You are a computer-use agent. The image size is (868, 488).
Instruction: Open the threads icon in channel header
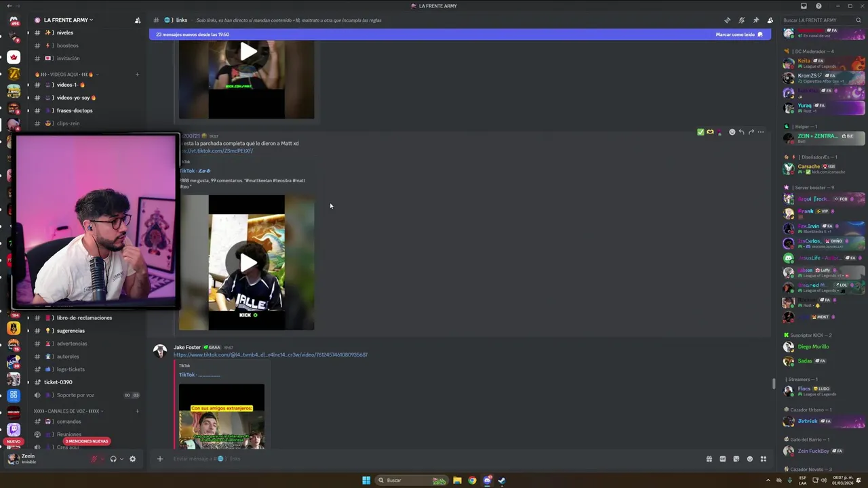click(x=728, y=20)
